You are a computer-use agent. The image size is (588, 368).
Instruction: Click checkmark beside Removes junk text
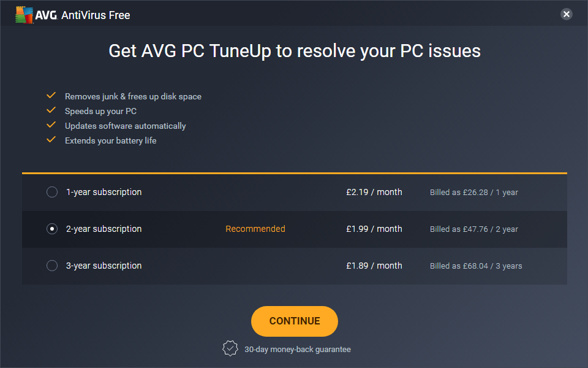51,96
